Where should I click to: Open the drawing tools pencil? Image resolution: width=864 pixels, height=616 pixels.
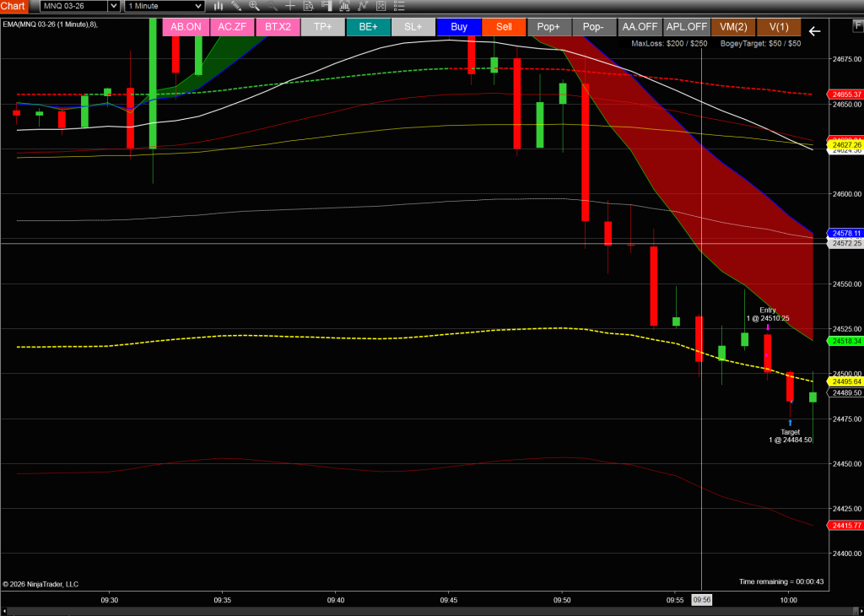[236, 6]
